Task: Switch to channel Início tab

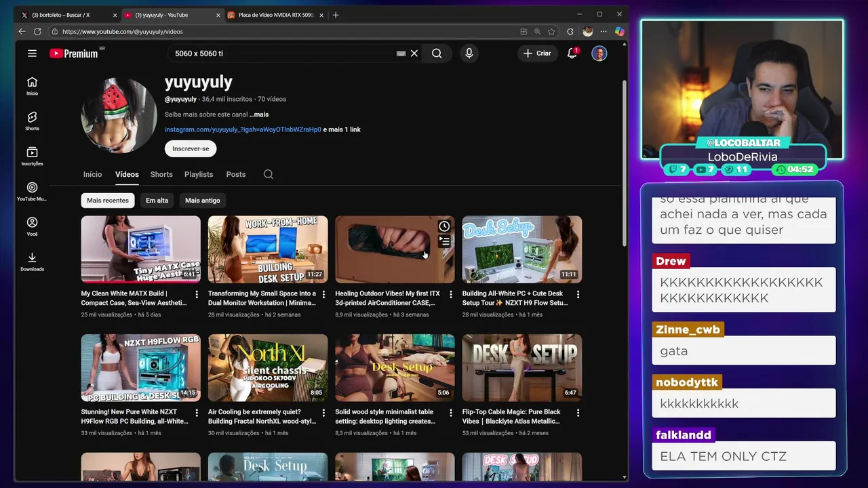Action: 92,174
